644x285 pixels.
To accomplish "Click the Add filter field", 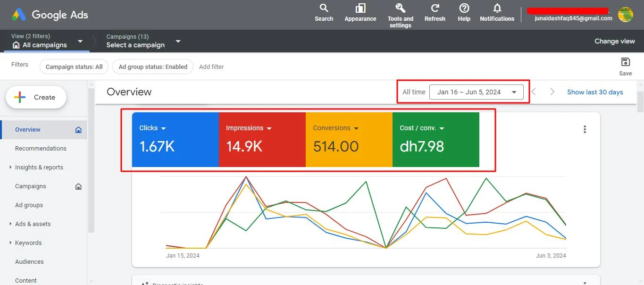I will point(211,67).
